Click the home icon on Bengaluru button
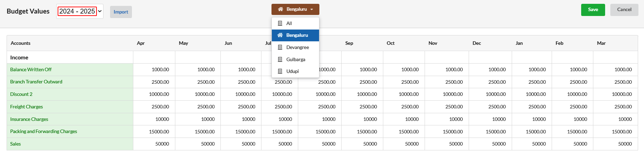This screenshot has width=644, height=157. [x=281, y=9]
